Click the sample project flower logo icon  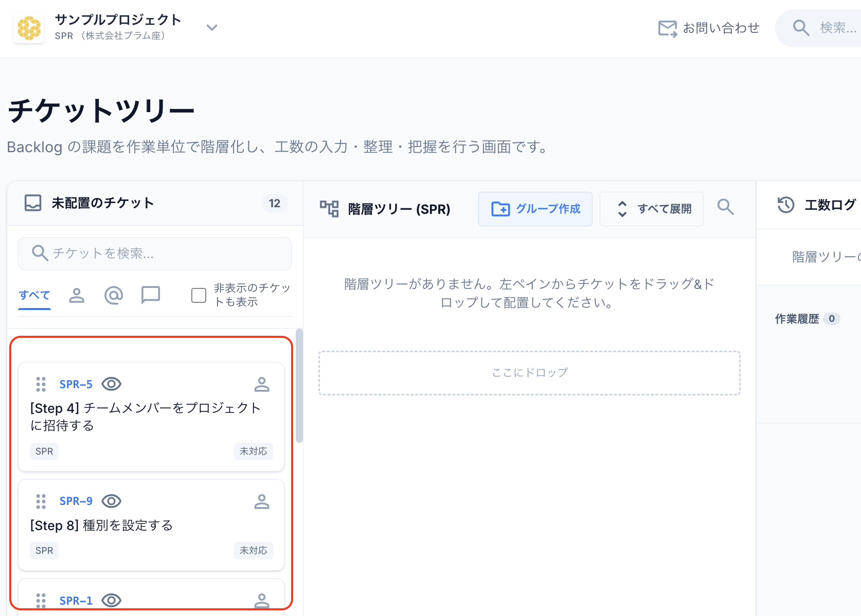29,28
